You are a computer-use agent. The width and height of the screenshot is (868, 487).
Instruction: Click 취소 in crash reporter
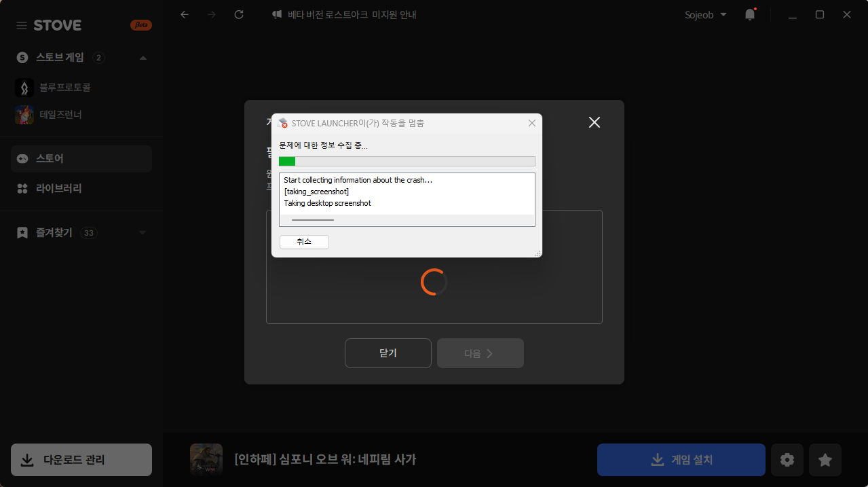point(304,242)
